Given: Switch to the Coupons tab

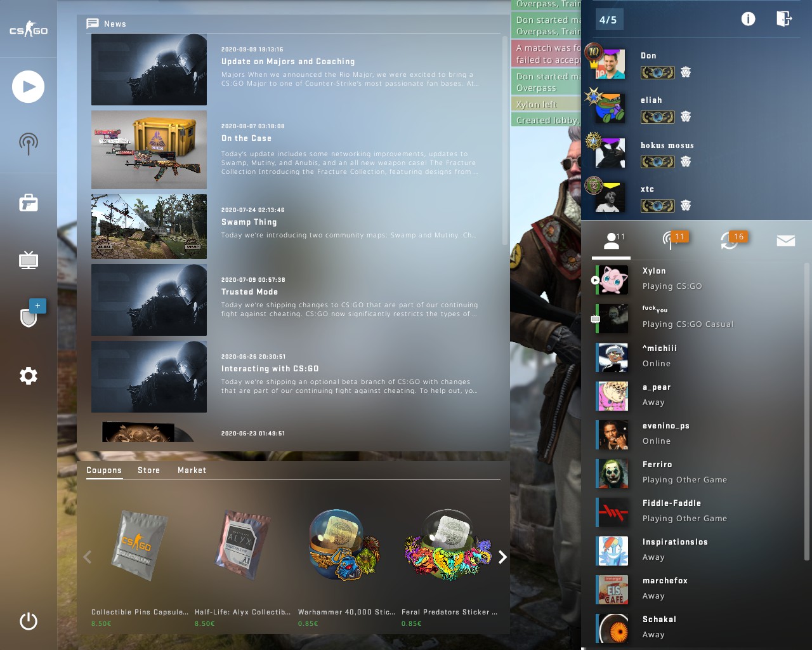Looking at the screenshot, I should (104, 470).
